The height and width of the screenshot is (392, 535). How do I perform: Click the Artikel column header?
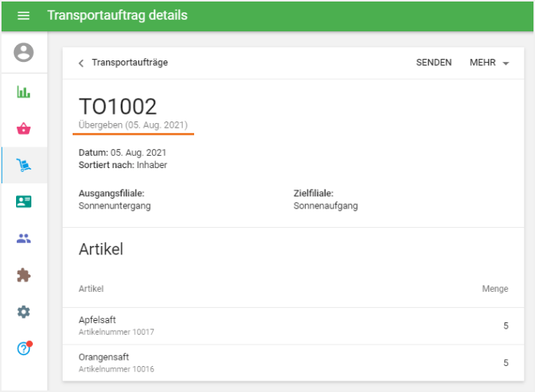click(91, 289)
